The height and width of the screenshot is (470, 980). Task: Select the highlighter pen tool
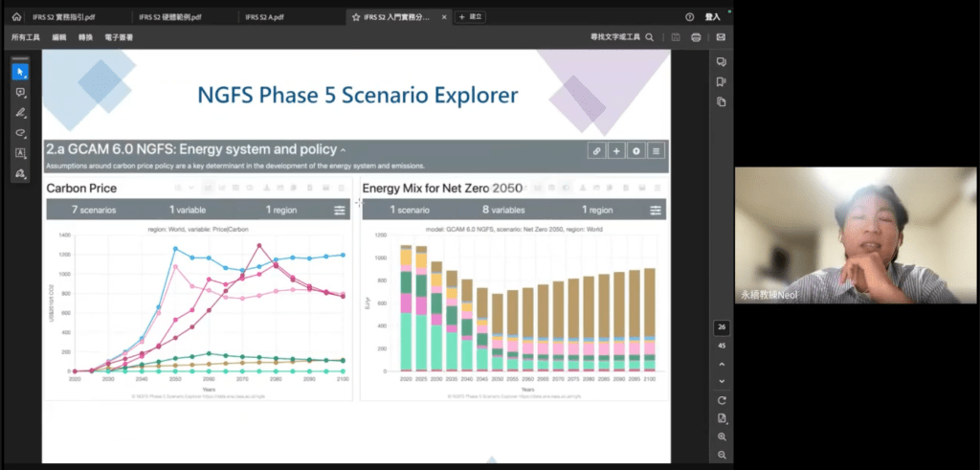point(20,112)
